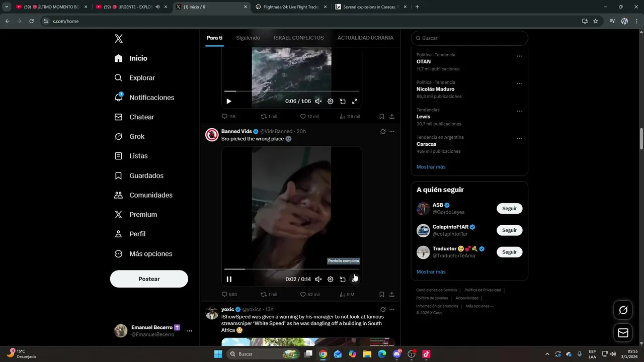Screen dimensions: 644x362
Task: Open options for OTAN trend
Action: (x=519, y=56)
